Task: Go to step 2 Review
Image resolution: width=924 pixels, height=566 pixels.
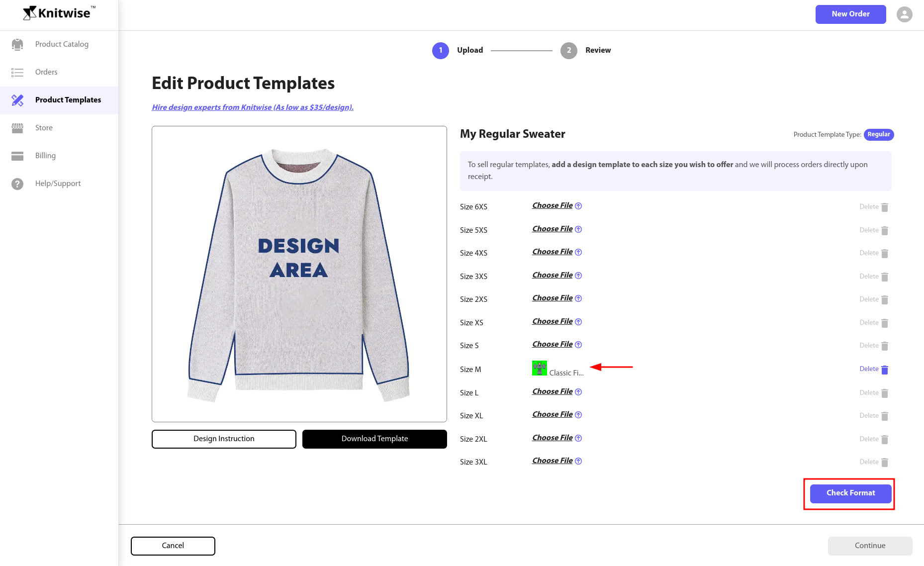Action: click(x=568, y=51)
